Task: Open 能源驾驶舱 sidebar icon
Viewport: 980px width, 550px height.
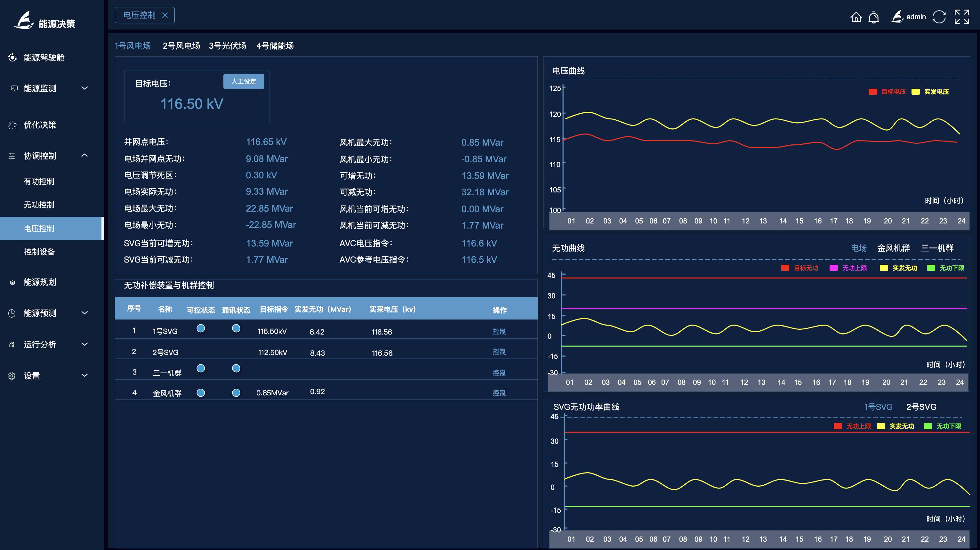Action: [x=12, y=58]
